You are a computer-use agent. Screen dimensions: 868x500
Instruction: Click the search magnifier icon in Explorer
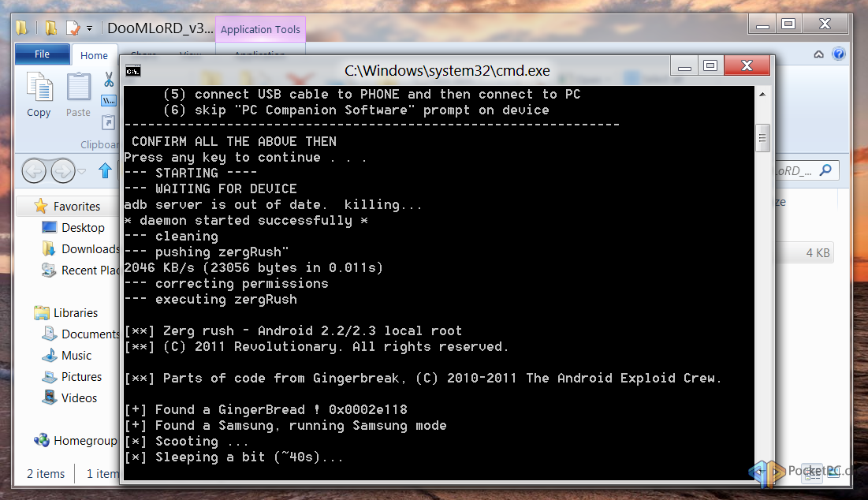[825, 170]
